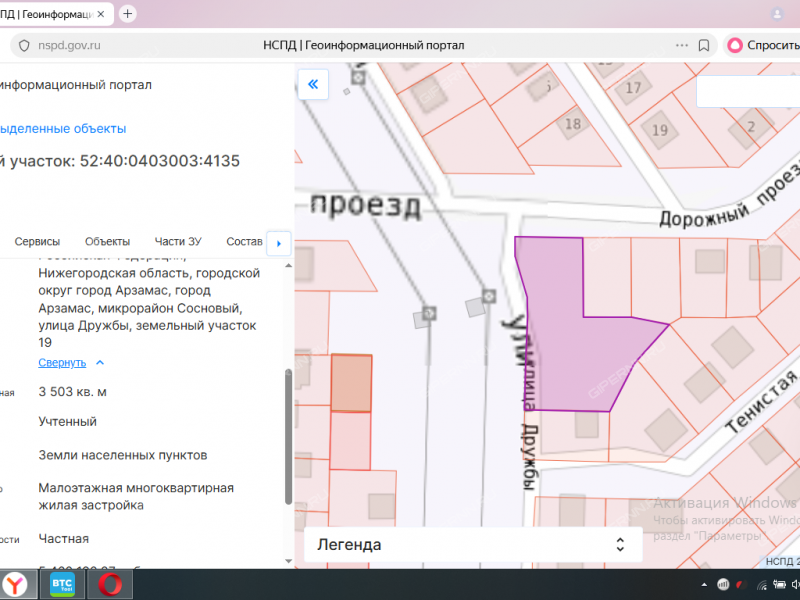Viewport: 800px width, 600px height.
Task: Open the Выделенные объекты link
Action: click(x=63, y=128)
